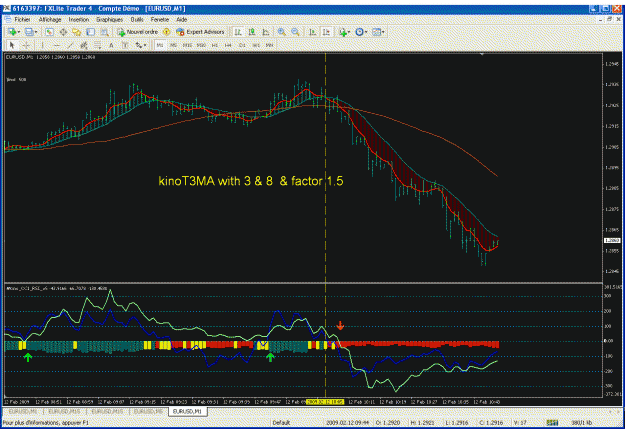Click the 'V: 17' volume value
The height and width of the screenshot is (429, 625).
click(520, 422)
